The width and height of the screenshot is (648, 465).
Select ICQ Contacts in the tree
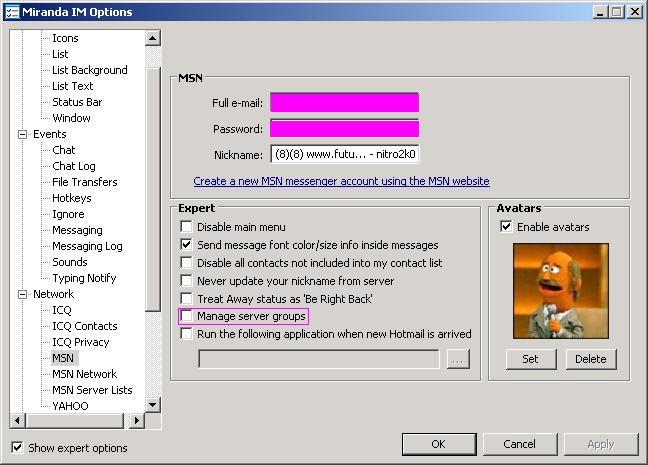click(x=85, y=326)
